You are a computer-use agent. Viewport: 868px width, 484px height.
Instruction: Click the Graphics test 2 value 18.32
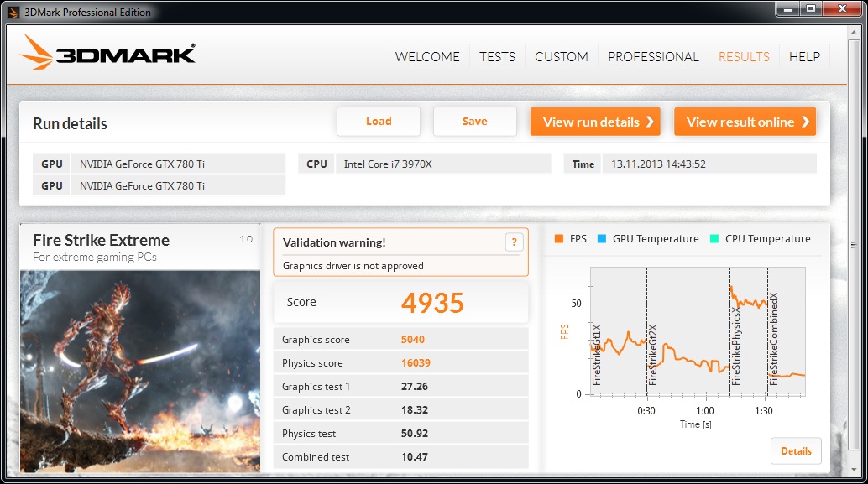point(415,410)
